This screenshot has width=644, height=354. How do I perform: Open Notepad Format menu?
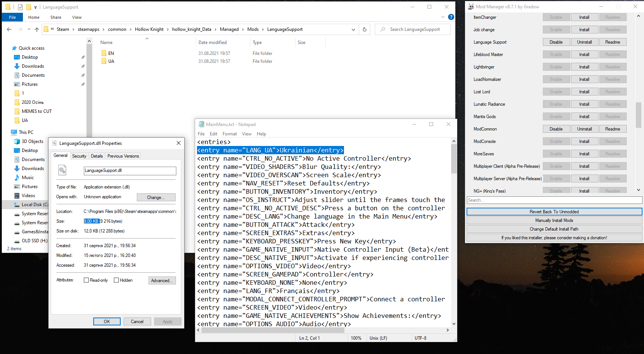click(x=229, y=134)
